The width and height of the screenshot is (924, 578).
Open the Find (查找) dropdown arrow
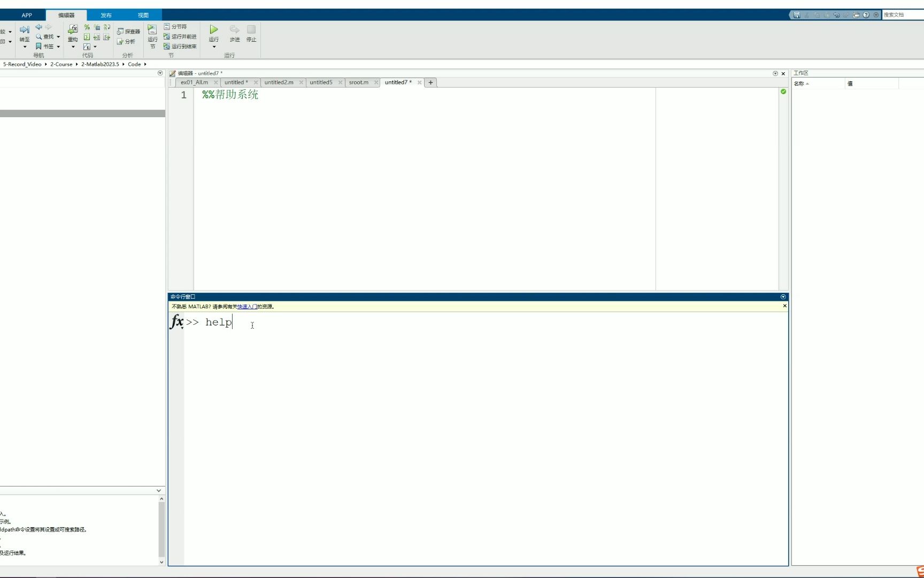(x=58, y=37)
